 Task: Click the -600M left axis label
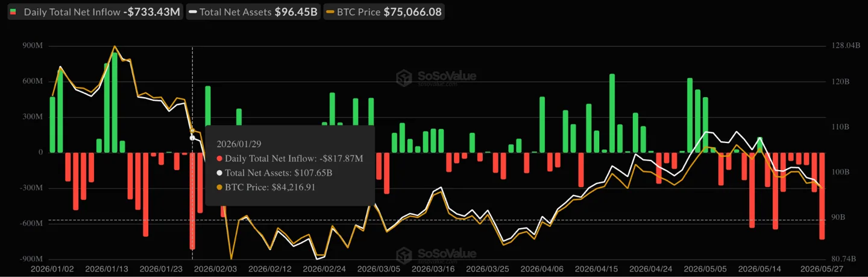(30, 224)
